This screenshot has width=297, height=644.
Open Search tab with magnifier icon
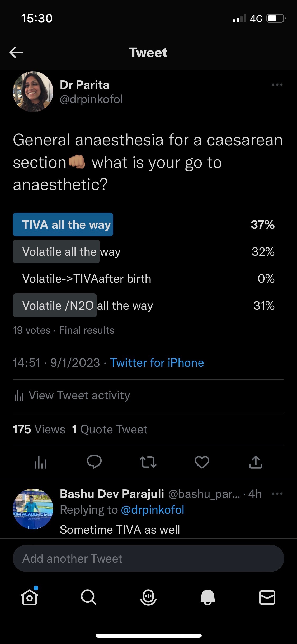[89, 597]
